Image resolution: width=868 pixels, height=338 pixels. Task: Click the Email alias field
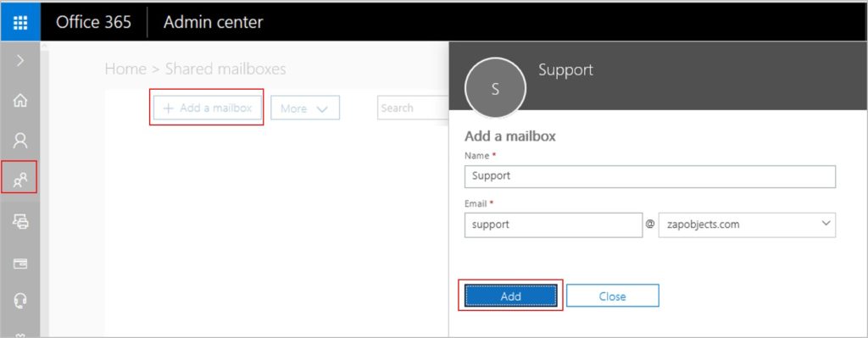pyautogui.click(x=554, y=225)
